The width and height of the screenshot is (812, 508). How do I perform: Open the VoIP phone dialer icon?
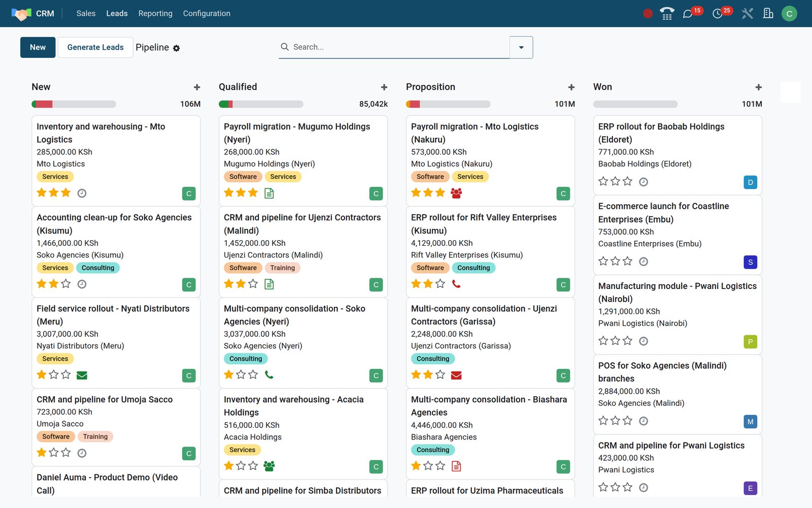(x=667, y=14)
